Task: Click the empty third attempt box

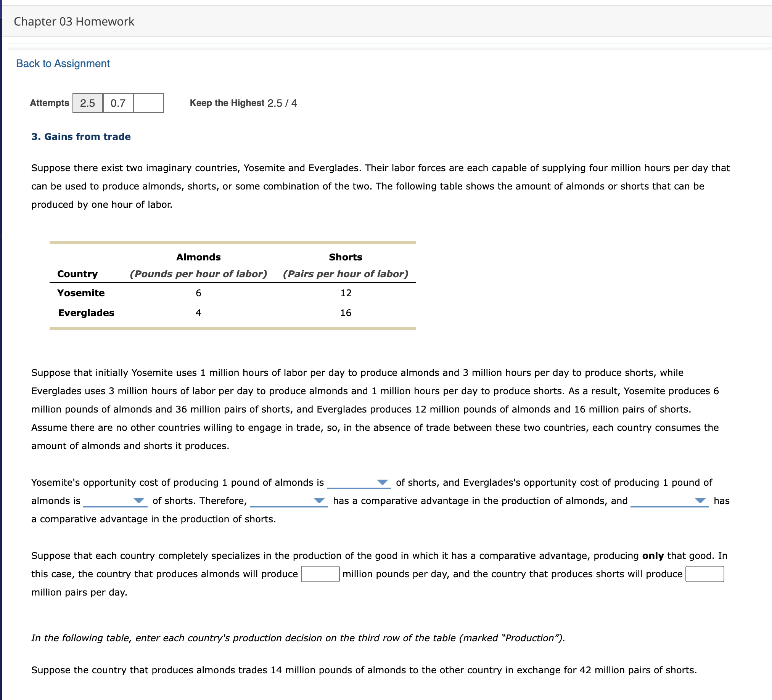Action: [149, 103]
